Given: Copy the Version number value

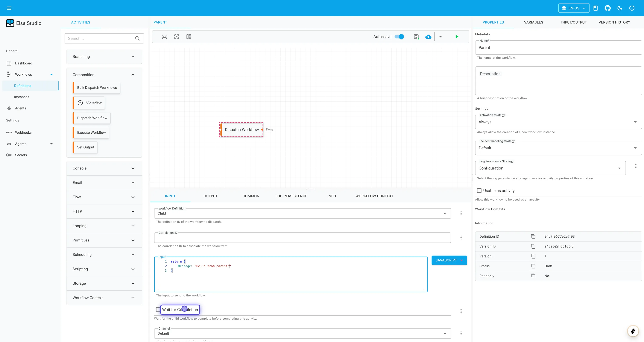Looking at the screenshot, I should (533, 256).
